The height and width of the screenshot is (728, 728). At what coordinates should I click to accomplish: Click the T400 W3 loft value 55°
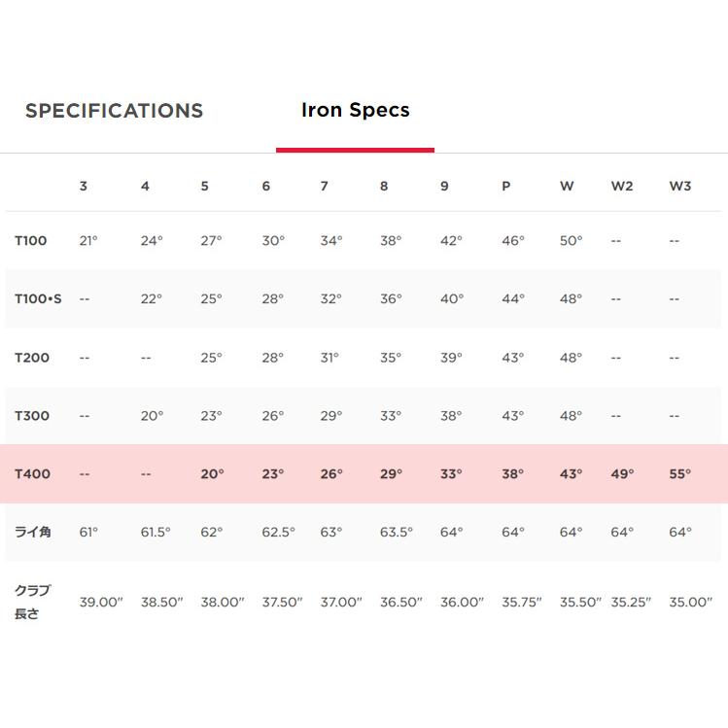[679, 474]
